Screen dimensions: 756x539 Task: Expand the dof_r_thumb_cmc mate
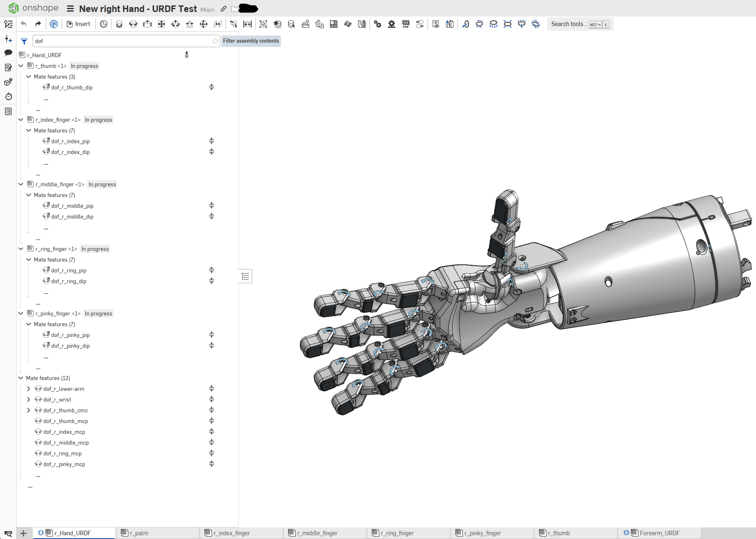29,410
